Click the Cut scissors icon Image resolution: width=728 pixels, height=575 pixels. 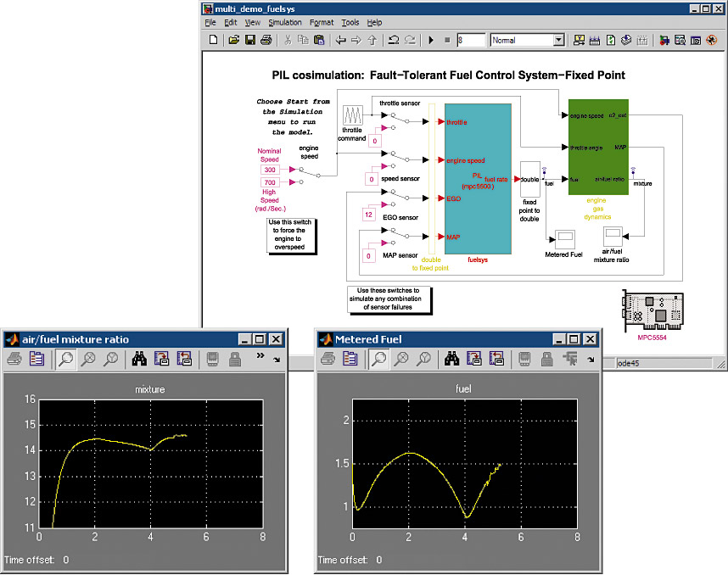(288, 40)
